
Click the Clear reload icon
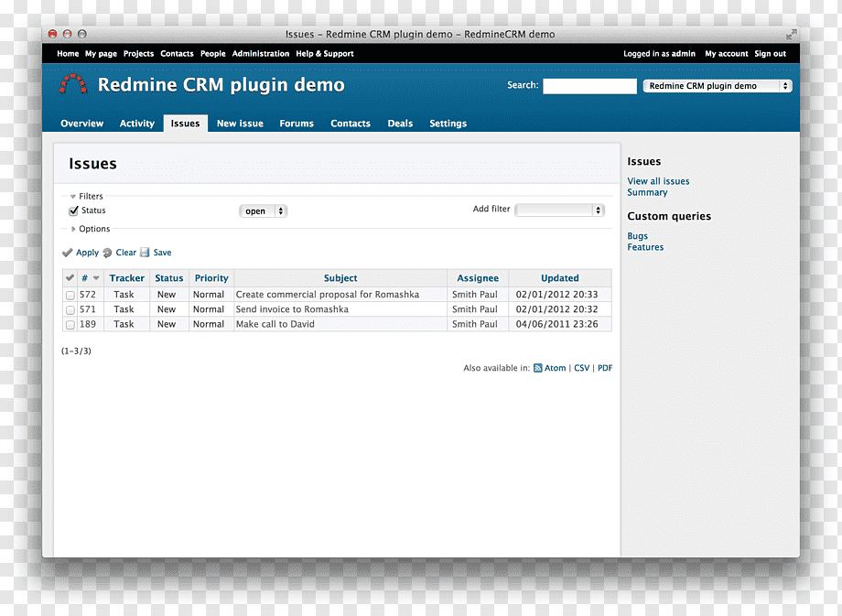click(107, 253)
